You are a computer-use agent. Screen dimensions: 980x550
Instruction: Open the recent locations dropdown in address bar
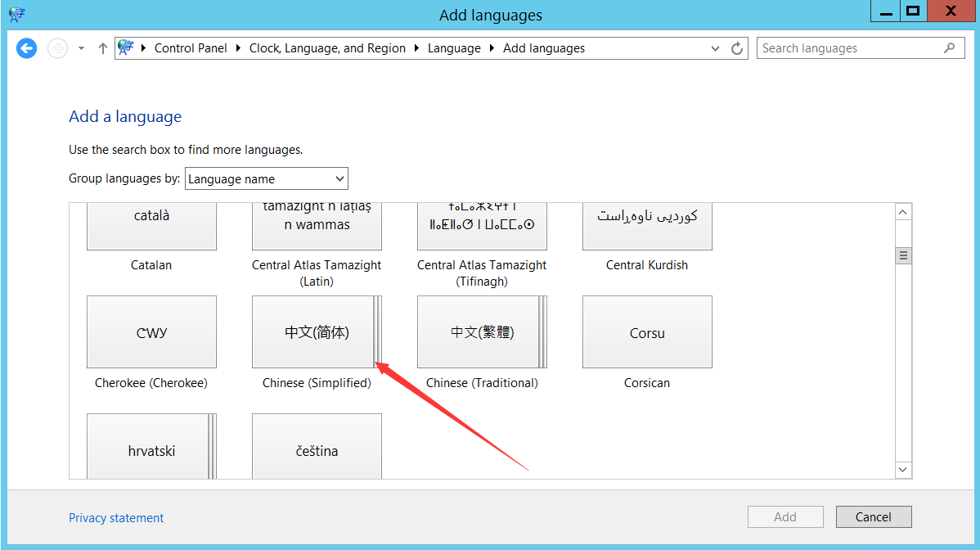click(79, 48)
